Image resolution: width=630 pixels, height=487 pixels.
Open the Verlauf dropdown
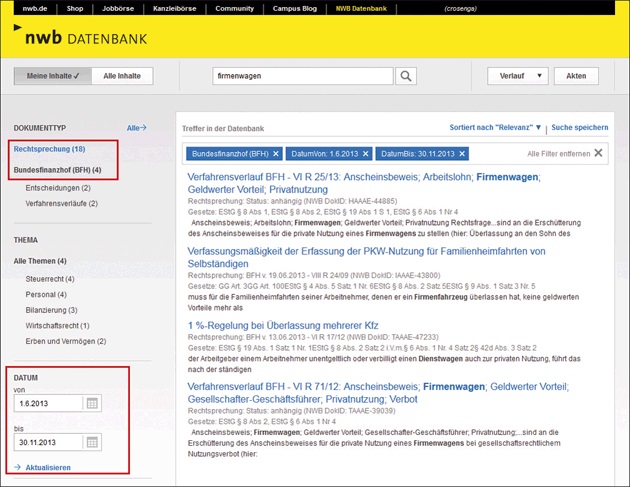pos(517,76)
